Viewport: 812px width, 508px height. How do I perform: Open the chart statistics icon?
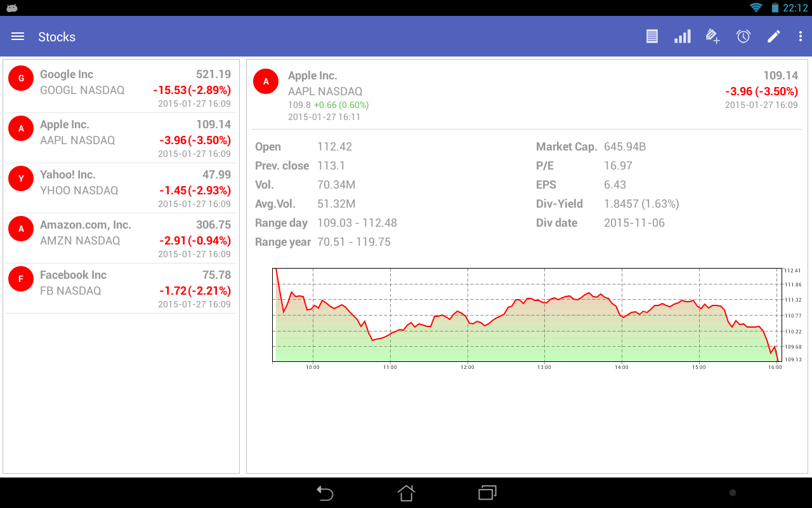coord(682,36)
